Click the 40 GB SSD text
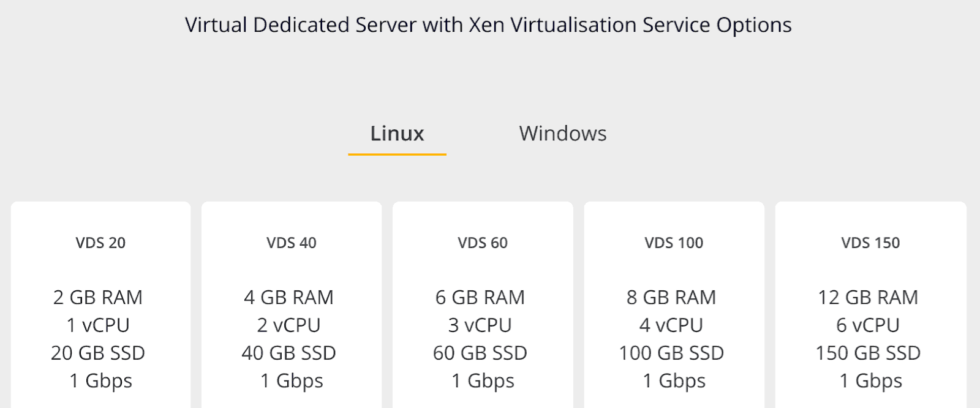The height and width of the screenshot is (408, 980). click(288, 353)
